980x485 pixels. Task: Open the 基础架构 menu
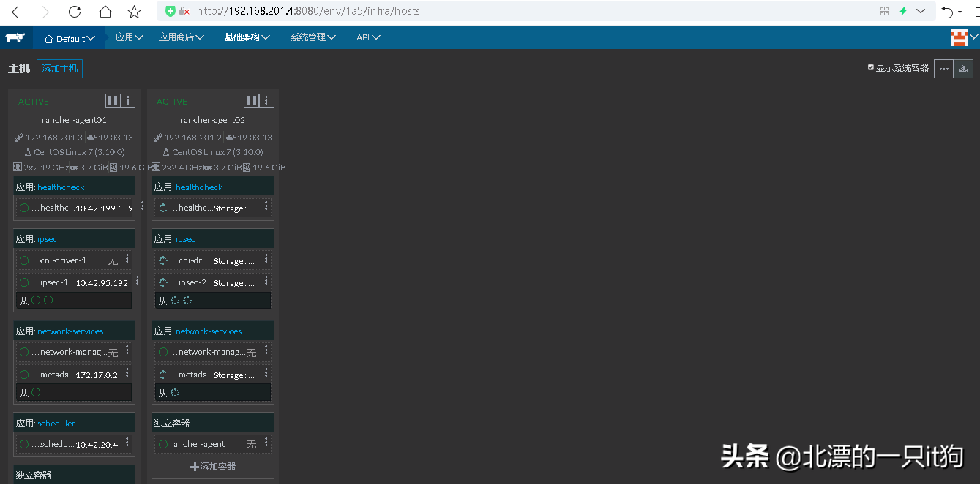click(247, 37)
